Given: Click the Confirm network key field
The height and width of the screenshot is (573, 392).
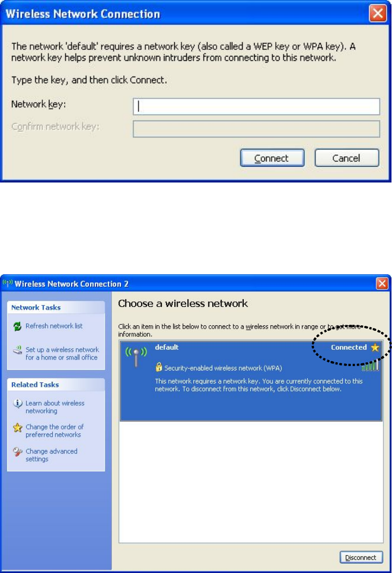Looking at the screenshot, I should [256, 129].
